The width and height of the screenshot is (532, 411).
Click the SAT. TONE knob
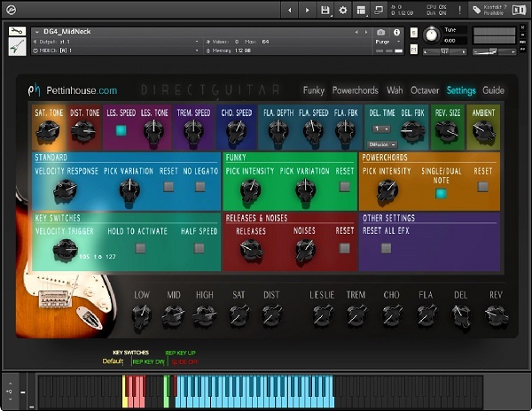tap(48, 131)
